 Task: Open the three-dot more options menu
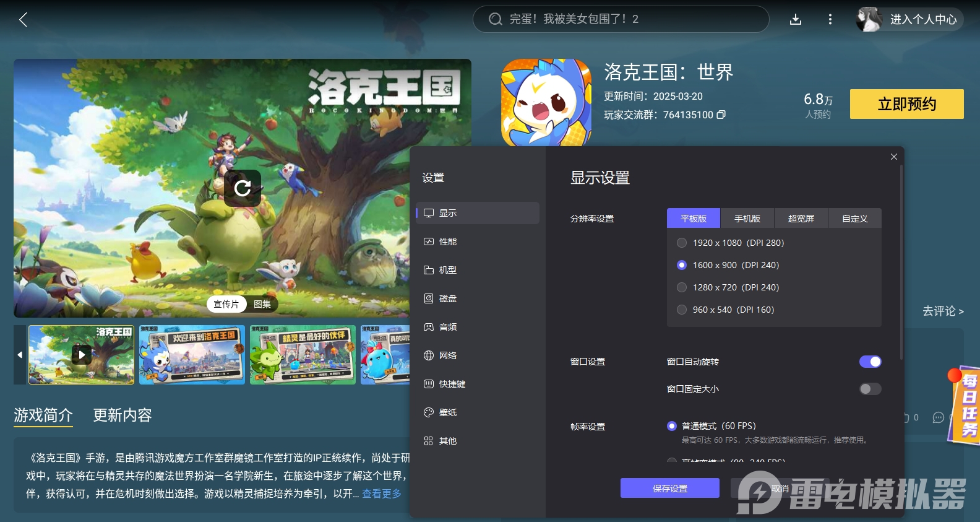[x=830, y=20]
